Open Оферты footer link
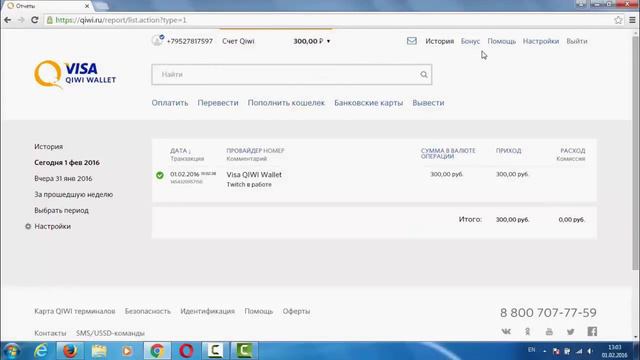 pos(296,311)
